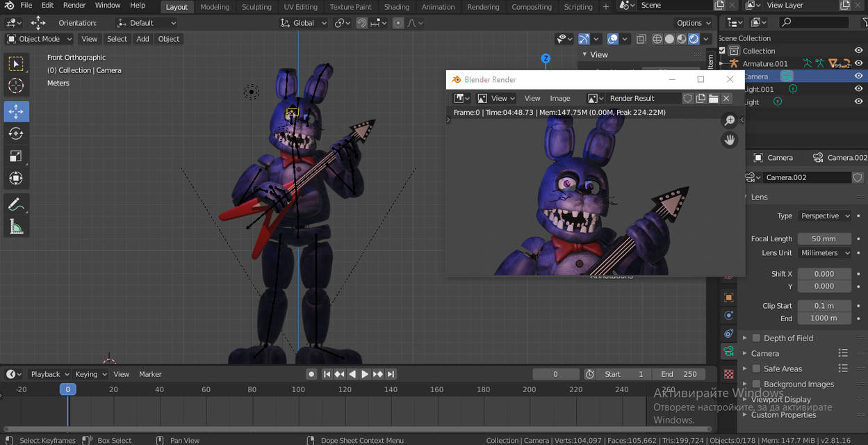Select the Transform tool
868x445 pixels.
[x=16, y=179]
